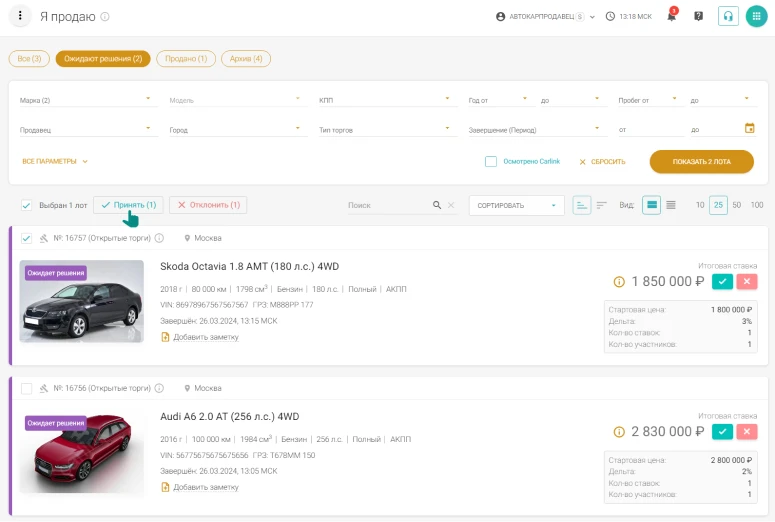
Task: Open the three-dot main menu
Action: click(x=20, y=17)
